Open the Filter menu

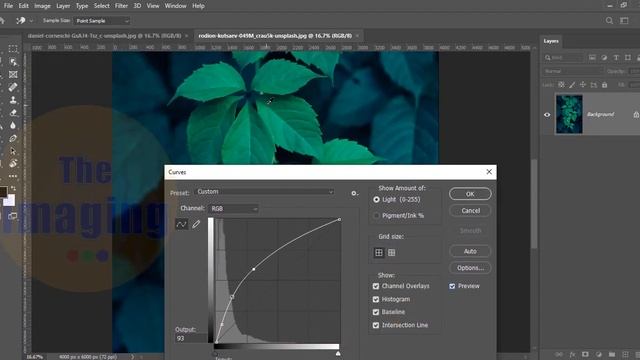pyautogui.click(x=121, y=6)
